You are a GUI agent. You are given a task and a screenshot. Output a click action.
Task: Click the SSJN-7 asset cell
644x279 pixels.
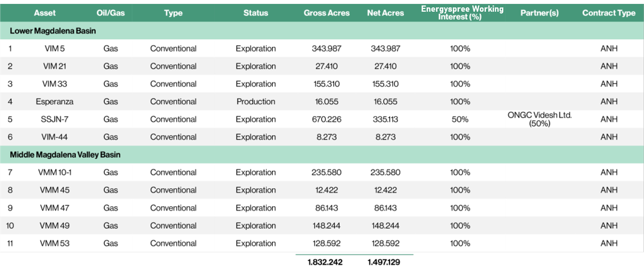pyautogui.click(x=55, y=119)
